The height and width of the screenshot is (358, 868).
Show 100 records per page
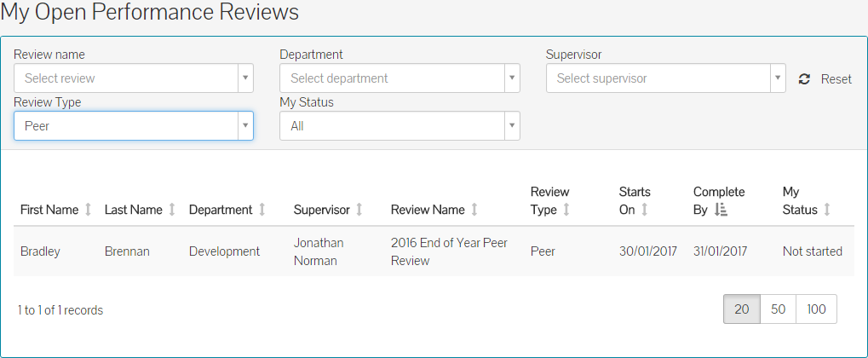[816, 309]
